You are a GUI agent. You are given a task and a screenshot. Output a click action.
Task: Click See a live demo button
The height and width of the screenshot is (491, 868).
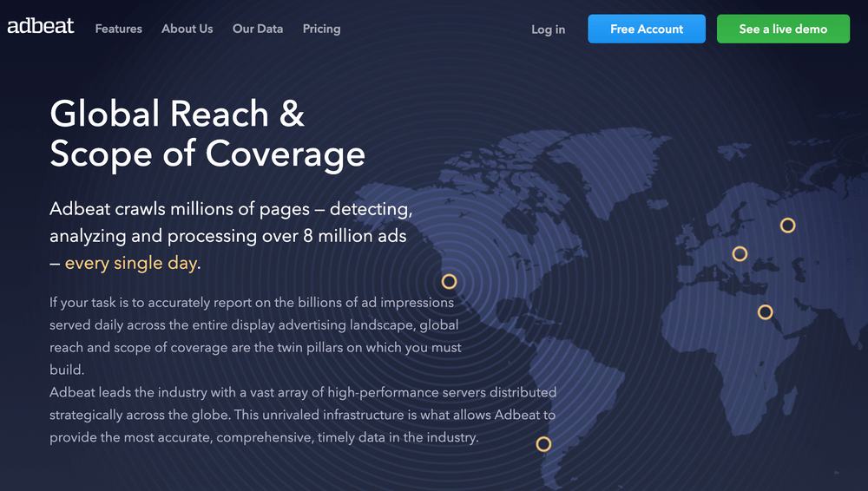783,29
